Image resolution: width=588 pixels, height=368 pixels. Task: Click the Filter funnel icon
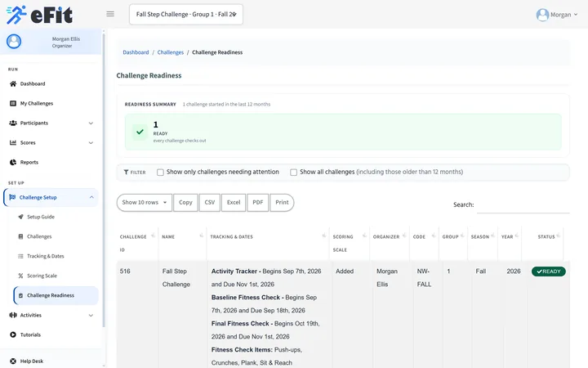126,172
